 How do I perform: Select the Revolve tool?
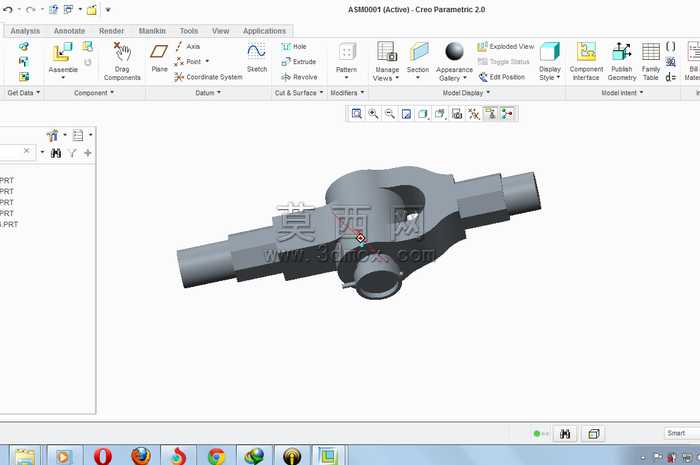[299, 77]
